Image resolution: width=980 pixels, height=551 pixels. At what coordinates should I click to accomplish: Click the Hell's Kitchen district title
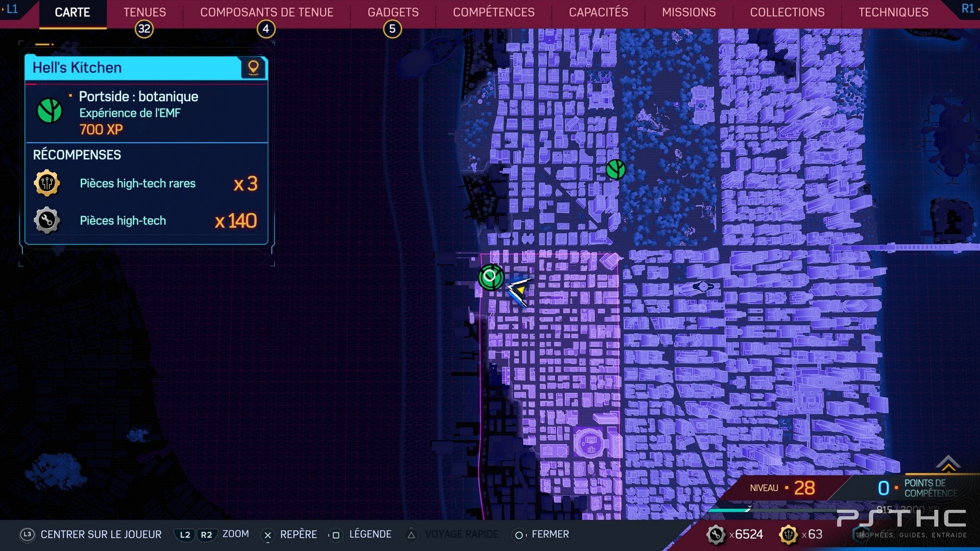pyautogui.click(x=77, y=68)
